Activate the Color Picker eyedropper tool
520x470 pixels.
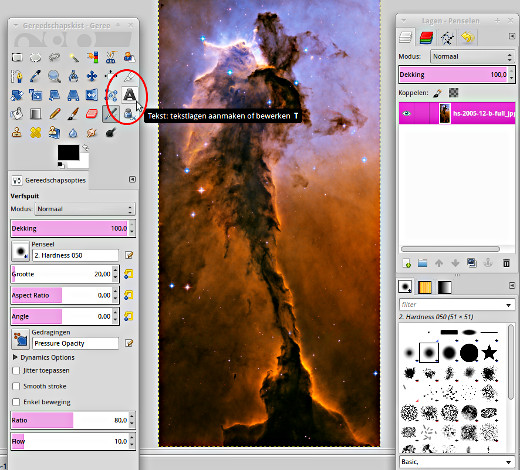pyautogui.click(x=35, y=76)
